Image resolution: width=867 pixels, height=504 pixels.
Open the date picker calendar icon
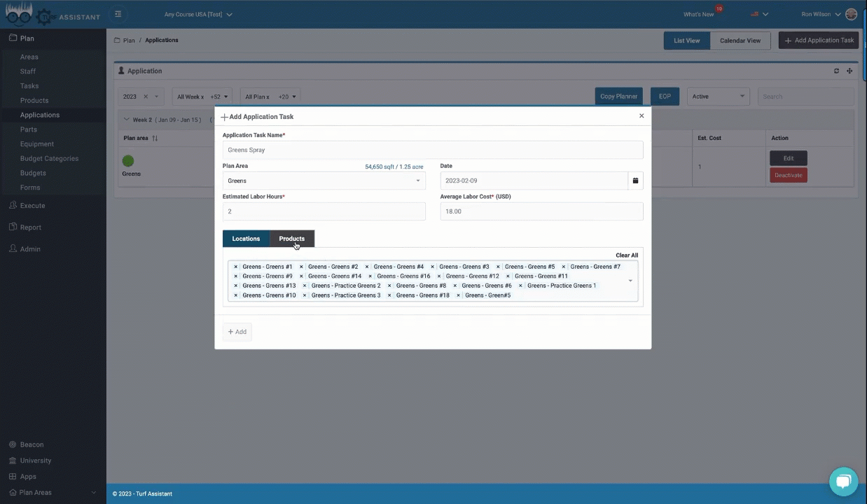(634, 181)
